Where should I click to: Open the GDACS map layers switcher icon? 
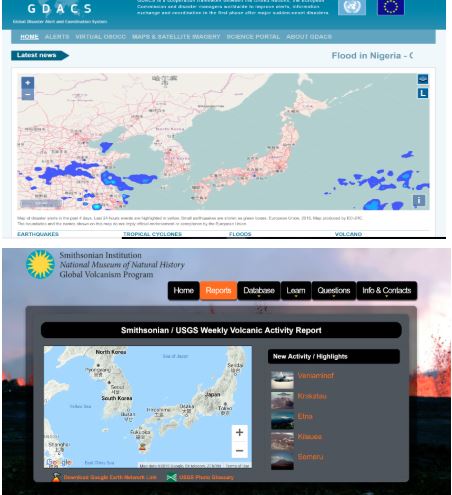423,79
